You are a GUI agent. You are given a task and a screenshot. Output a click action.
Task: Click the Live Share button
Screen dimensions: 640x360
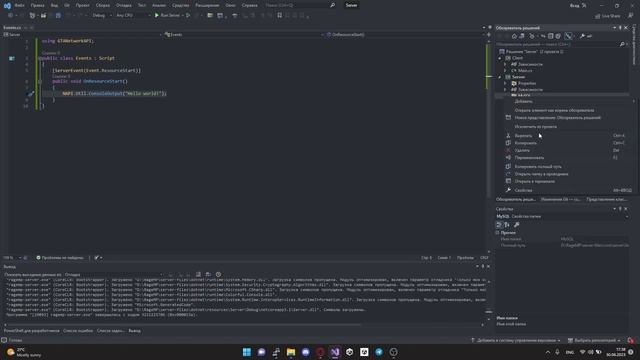pyautogui.click(x=607, y=16)
